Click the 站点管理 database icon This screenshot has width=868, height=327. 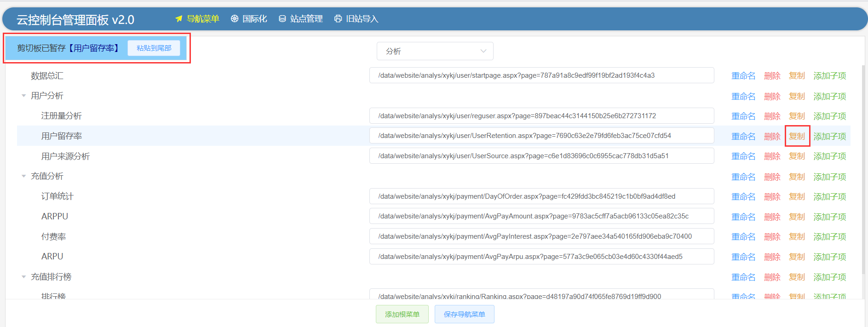(282, 19)
